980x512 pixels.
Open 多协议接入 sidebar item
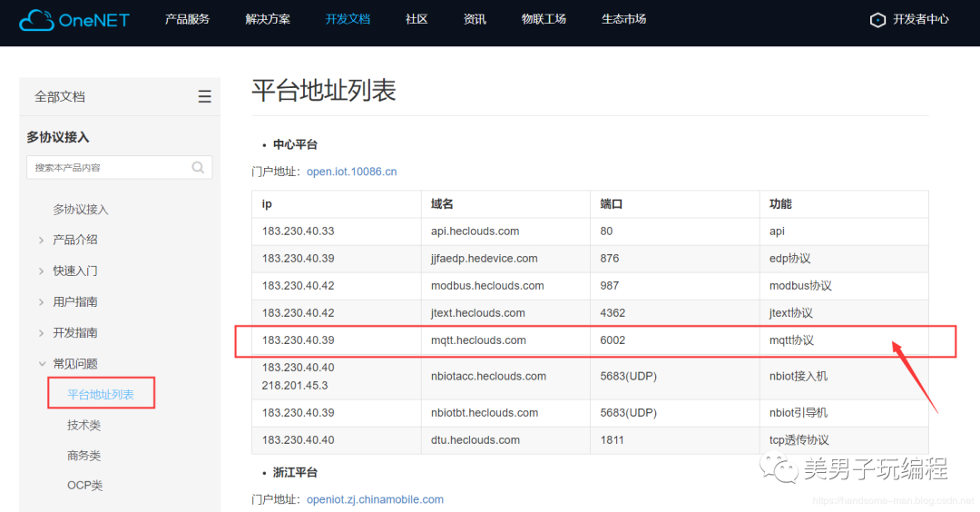[x=81, y=210]
